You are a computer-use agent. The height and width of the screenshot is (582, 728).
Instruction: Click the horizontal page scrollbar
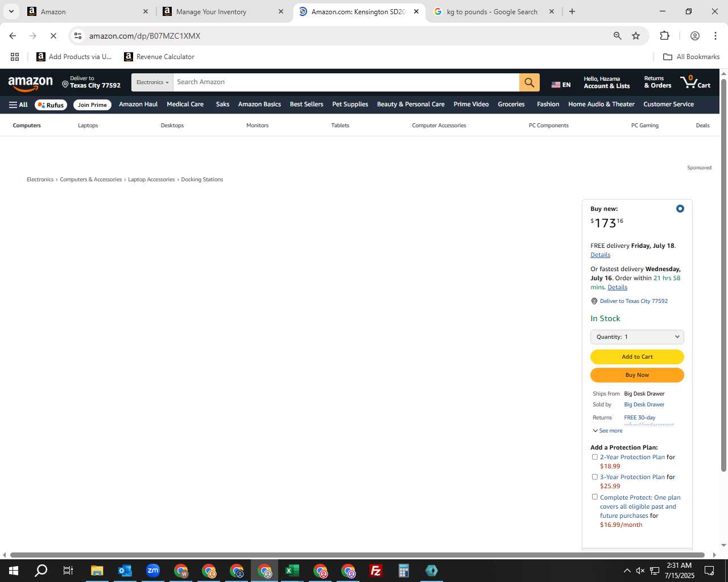tap(357, 555)
